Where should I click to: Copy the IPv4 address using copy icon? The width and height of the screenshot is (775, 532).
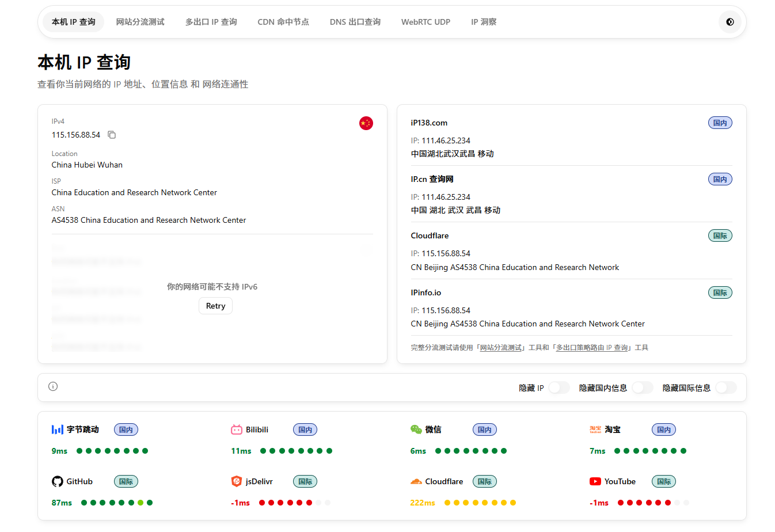click(x=111, y=135)
